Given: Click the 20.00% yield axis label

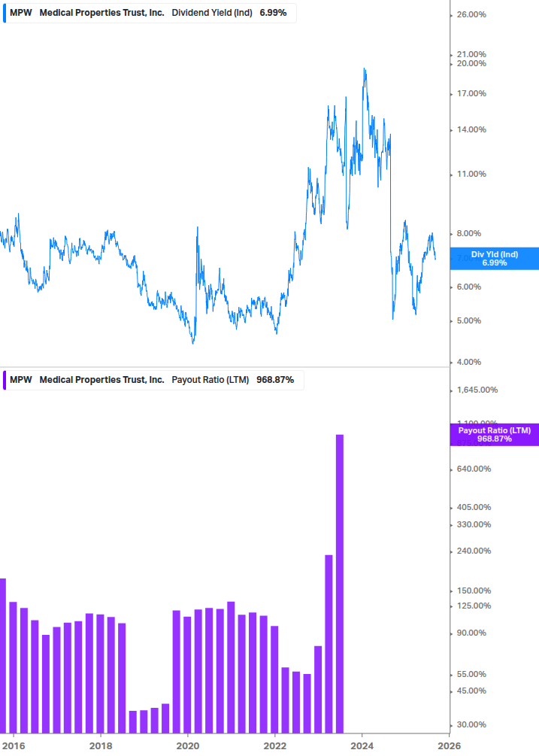Looking at the screenshot, I should 471,64.
